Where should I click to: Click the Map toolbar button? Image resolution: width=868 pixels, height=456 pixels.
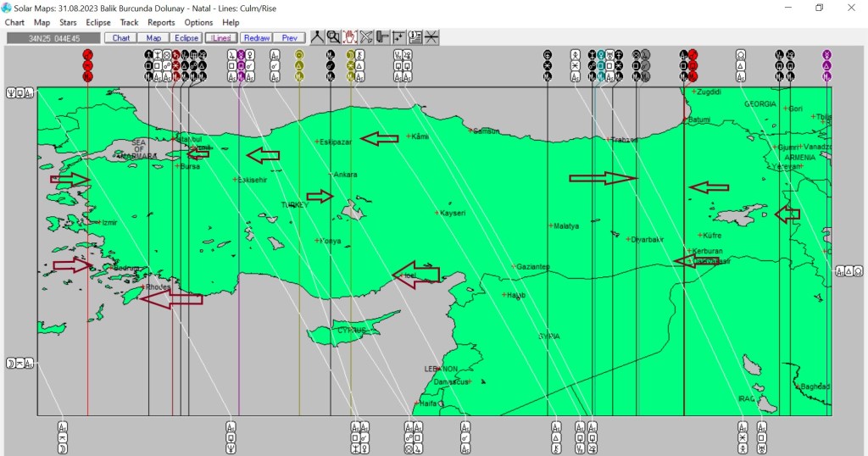click(153, 38)
